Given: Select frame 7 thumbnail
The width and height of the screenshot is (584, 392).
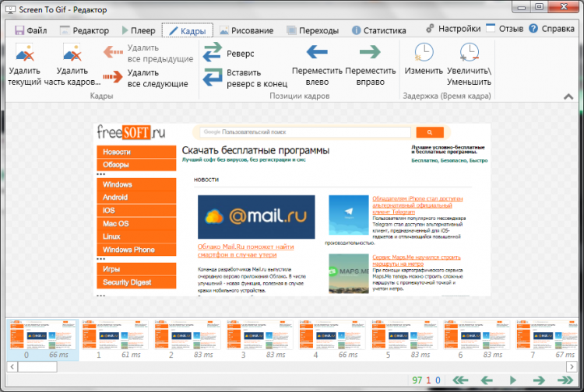Looking at the screenshot, I should 547,334.
